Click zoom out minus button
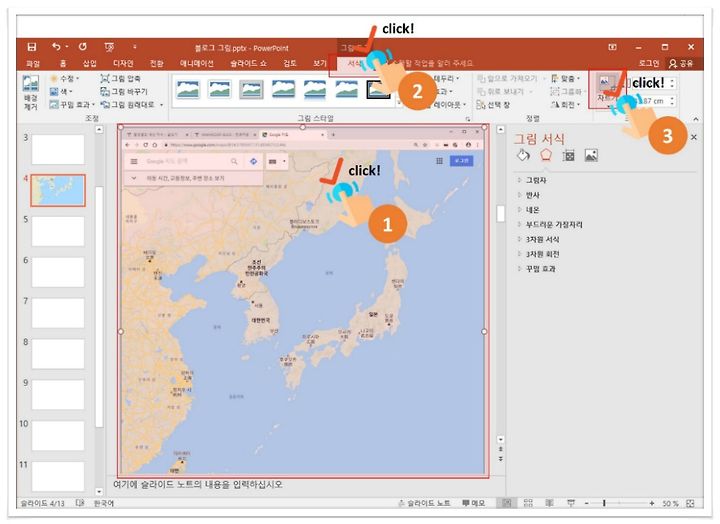This screenshot has height=524, width=720. tap(586, 503)
